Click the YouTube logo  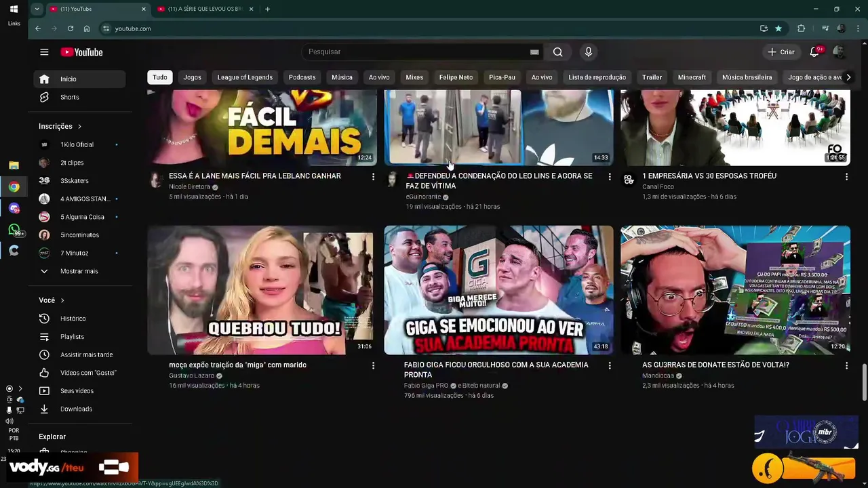pyautogui.click(x=81, y=52)
